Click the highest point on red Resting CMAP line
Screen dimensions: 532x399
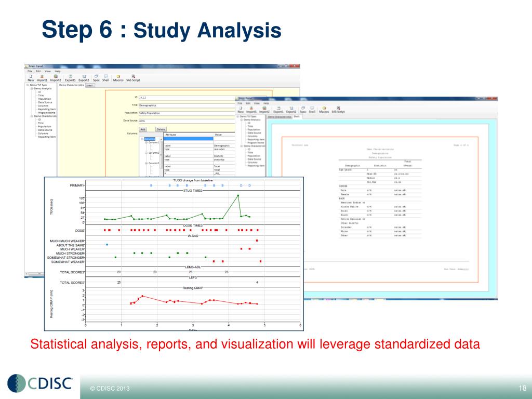(x=142, y=296)
